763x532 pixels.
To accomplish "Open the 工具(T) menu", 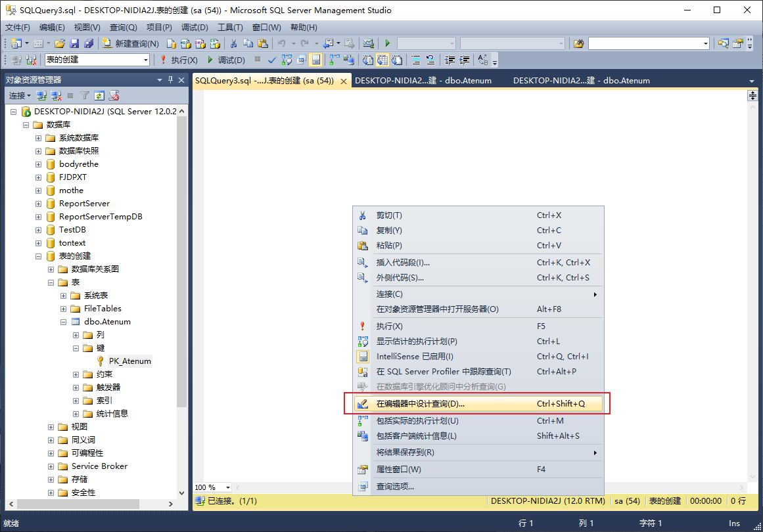I will click(x=230, y=27).
